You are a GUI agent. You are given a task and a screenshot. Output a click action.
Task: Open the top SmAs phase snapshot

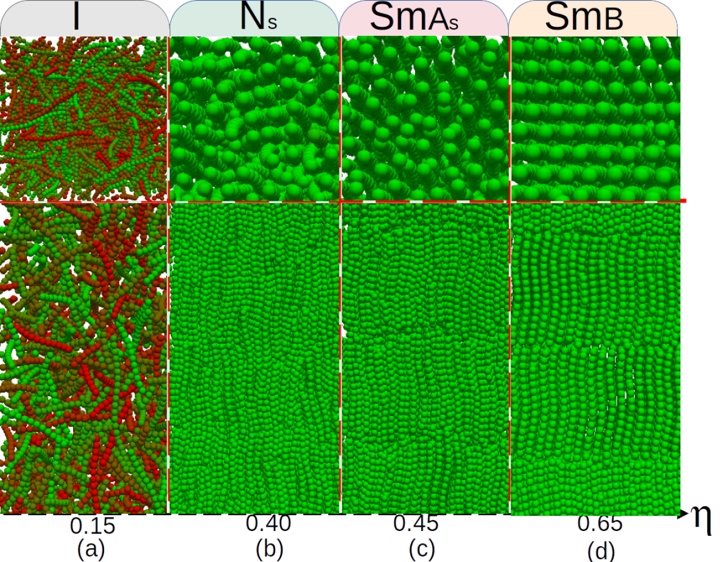click(x=425, y=119)
